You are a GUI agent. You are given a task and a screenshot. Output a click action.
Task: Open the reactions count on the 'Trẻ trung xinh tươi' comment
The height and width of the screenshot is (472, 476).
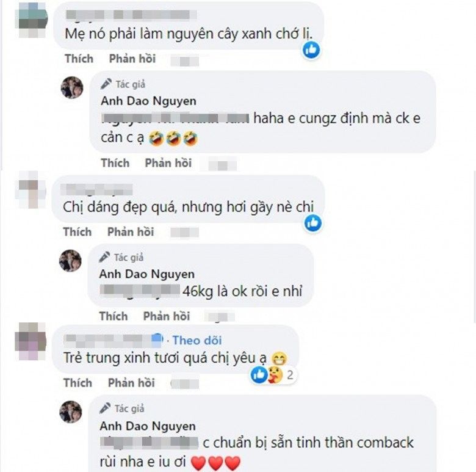[x=290, y=375]
